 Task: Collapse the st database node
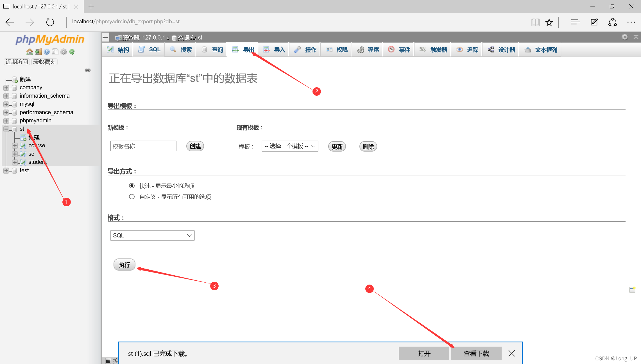6,129
